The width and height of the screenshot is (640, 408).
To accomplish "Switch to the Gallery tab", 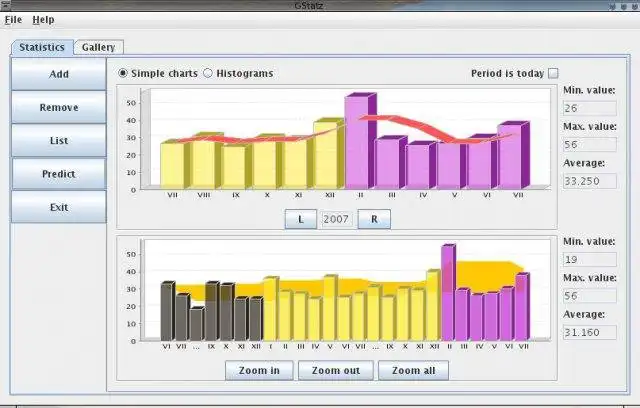I will (x=98, y=47).
